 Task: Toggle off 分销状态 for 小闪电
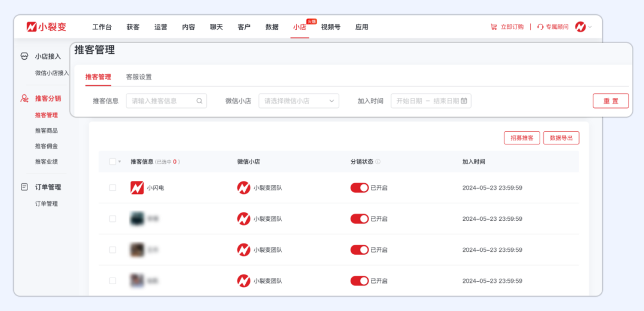[x=359, y=187]
